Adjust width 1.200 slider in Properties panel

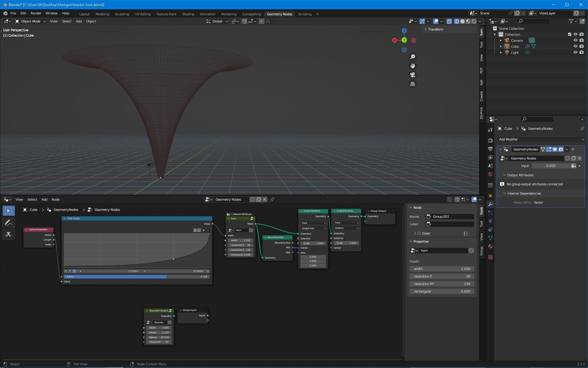pyautogui.click(x=442, y=269)
